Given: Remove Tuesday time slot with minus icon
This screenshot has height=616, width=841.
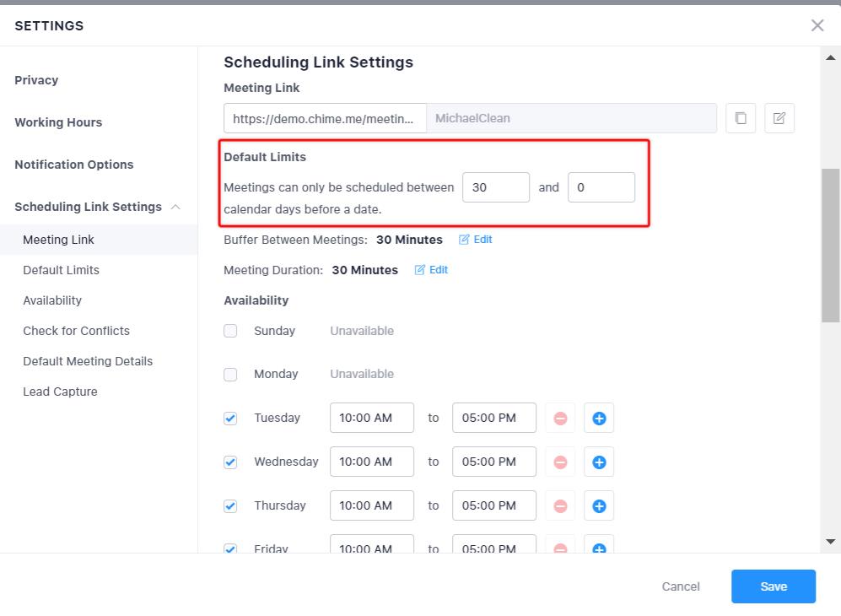Looking at the screenshot, I should 560,418.
